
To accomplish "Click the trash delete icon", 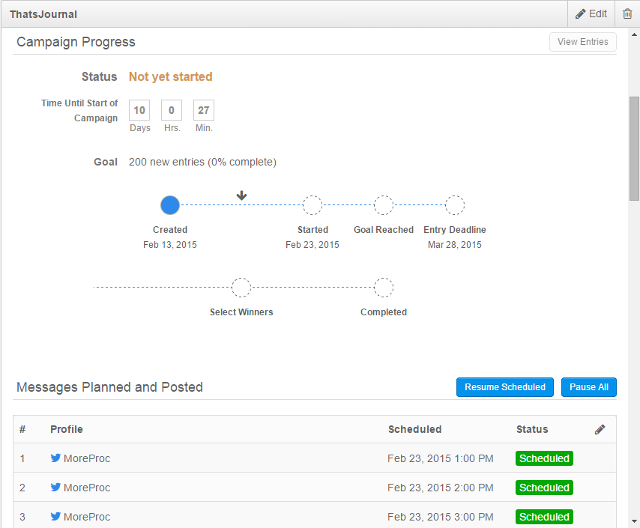I will (627, 14).
